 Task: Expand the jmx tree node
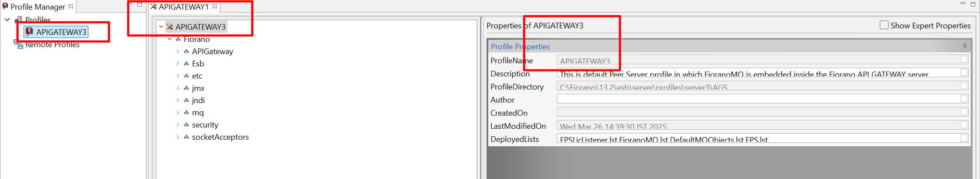178,88
